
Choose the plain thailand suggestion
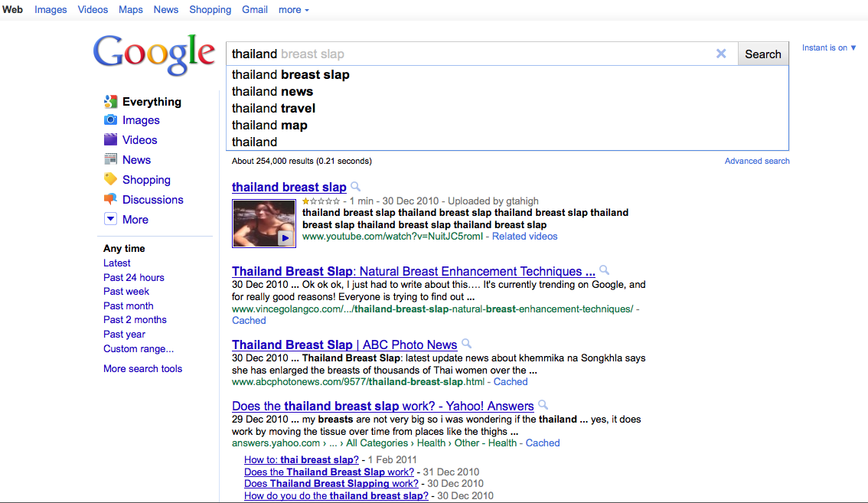tap(507, 142)
